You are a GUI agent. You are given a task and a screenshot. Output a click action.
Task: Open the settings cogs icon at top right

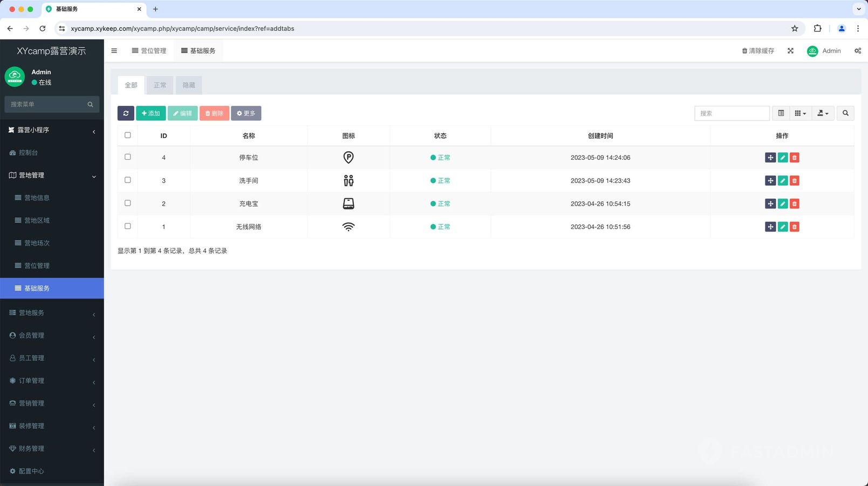pyautogui.click(x=857, y=51)
